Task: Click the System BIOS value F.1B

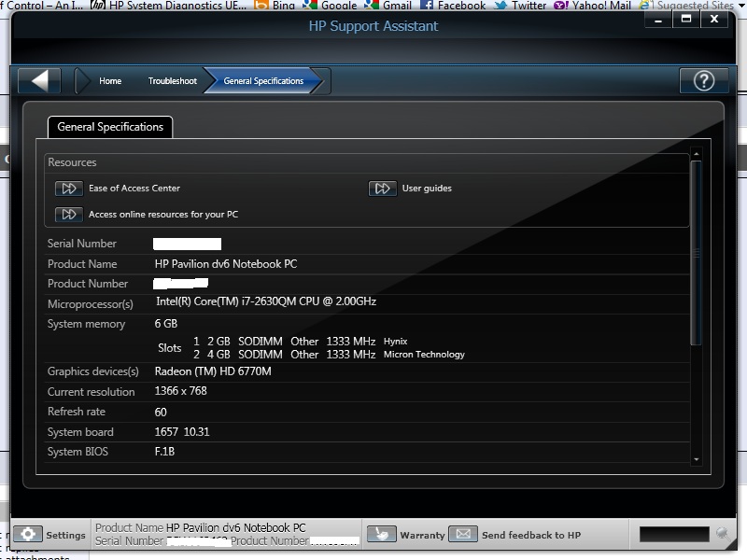Action: pos(164,452)
